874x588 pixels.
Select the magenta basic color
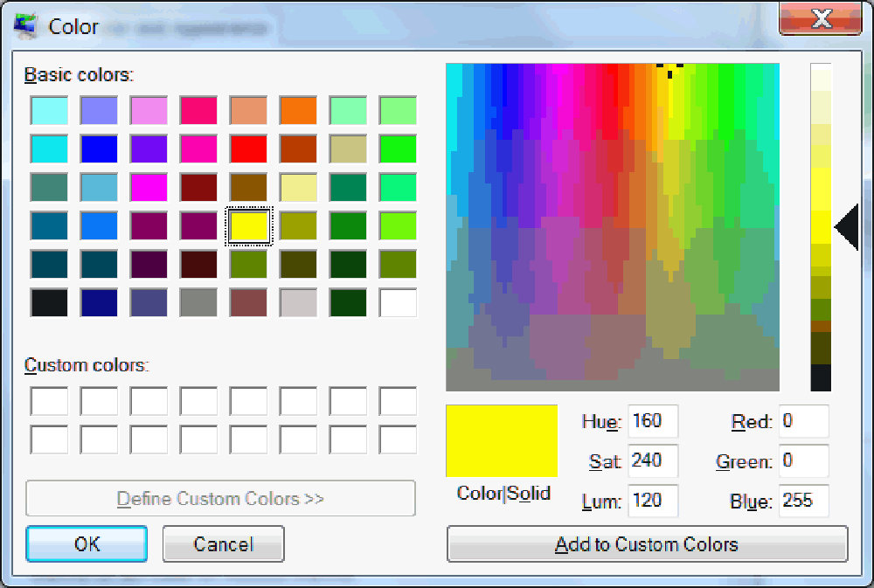149,186
